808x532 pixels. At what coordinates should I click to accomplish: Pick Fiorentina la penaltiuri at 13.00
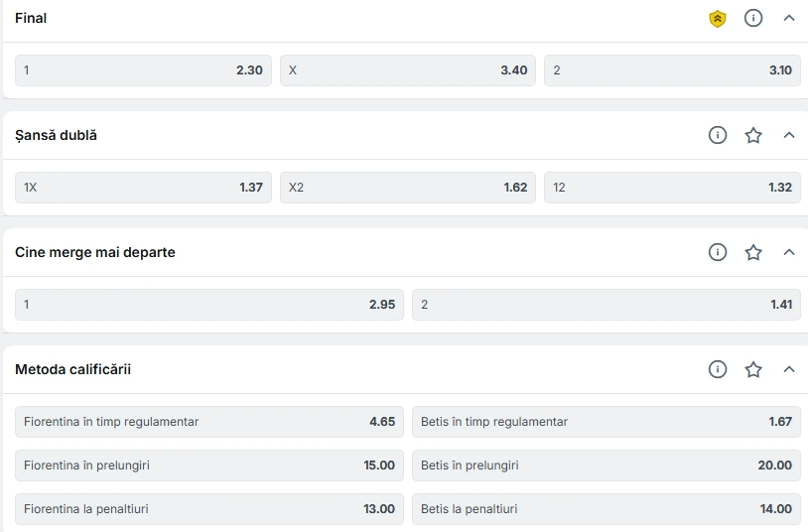point(209,509)
